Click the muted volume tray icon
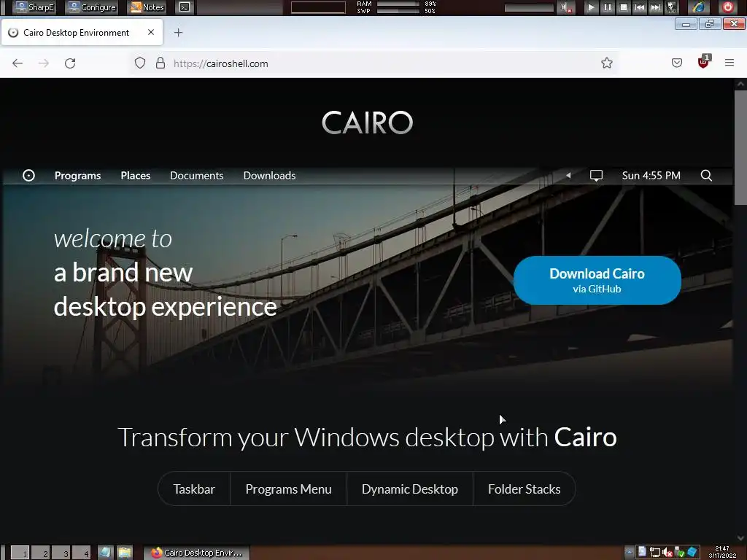This screenshot has width=747, height=560. pyautogui.click(x=667, y=553)
